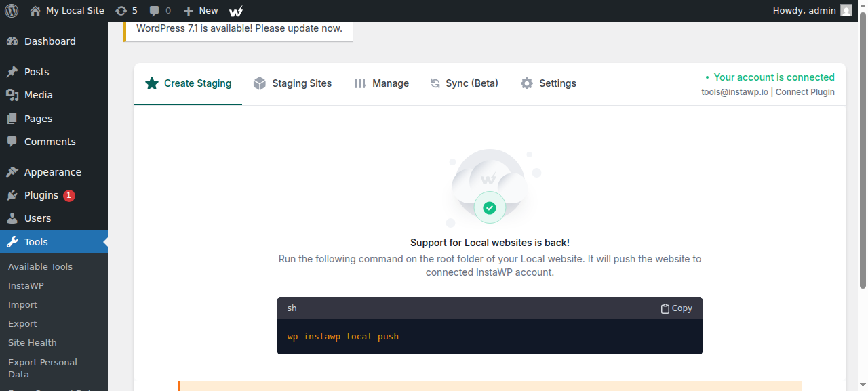Click Your account is connected status

point(770,77)
